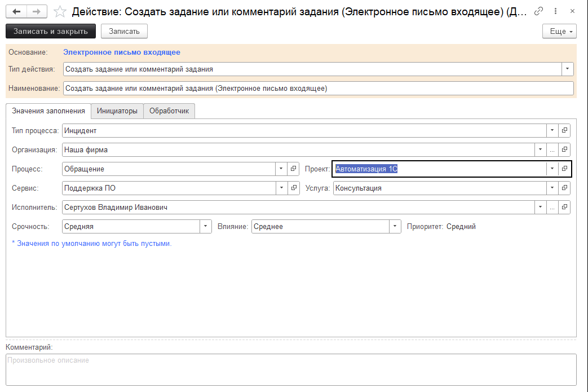Click into the Комментарий text field
This screenshot has height=392, width=588.
291,369
